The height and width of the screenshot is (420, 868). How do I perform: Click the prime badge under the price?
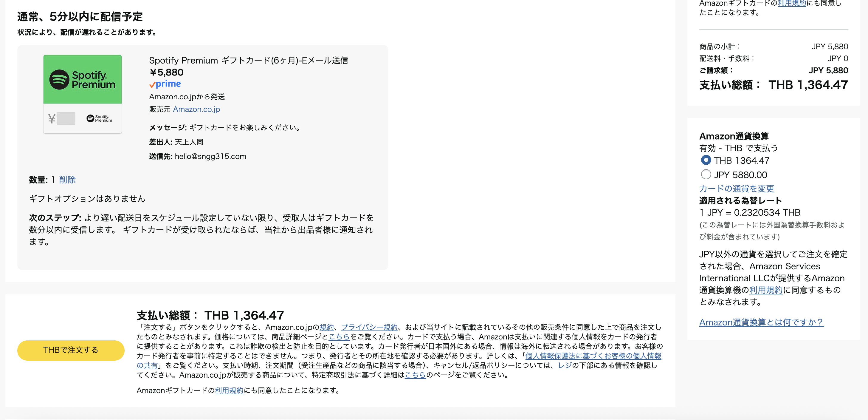click(165, 84)
